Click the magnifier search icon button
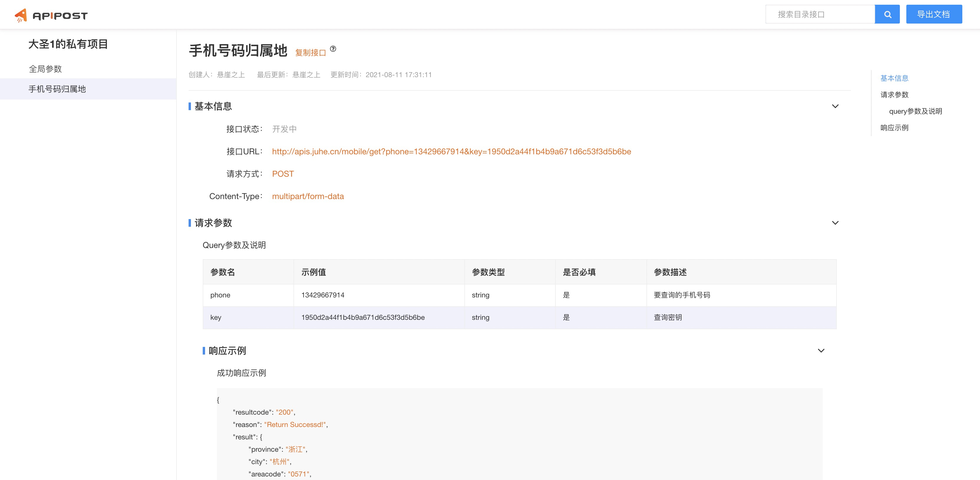 coord(887,14)
